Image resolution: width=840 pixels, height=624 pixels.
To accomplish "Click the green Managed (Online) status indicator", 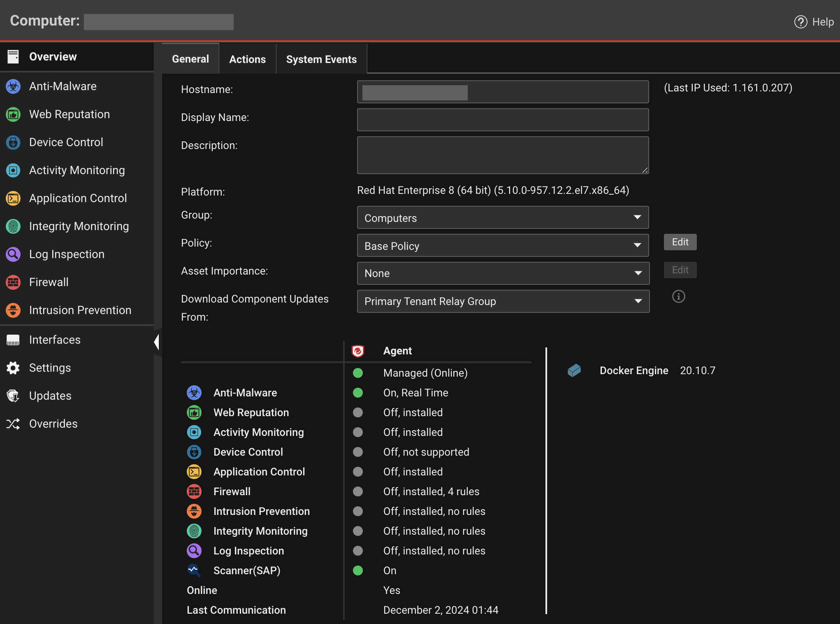I will point(358,373).
